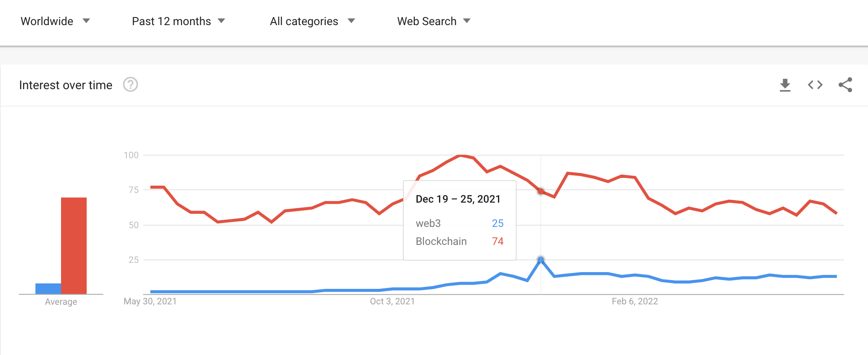Select the Worldwide label
The height and width of the screenshot is (355, 868).
47,21
